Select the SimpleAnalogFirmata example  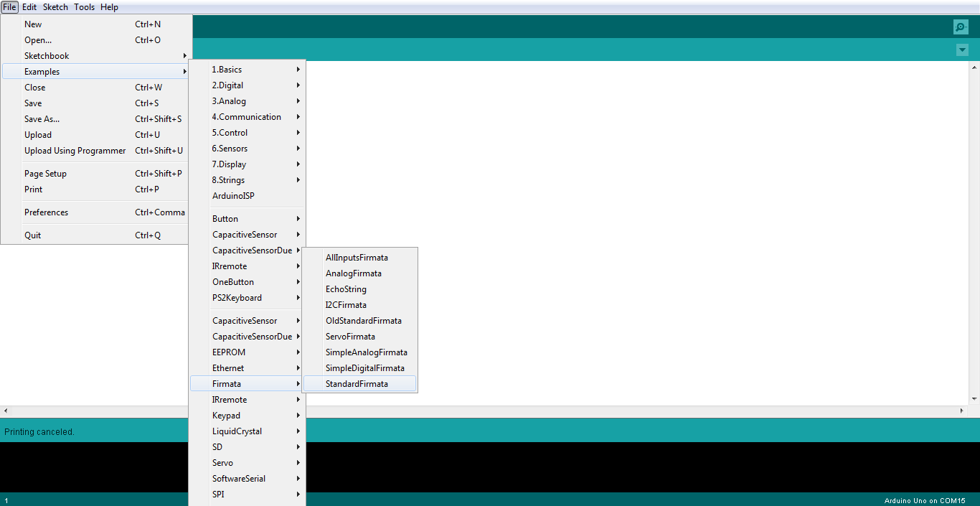[367, 352]
